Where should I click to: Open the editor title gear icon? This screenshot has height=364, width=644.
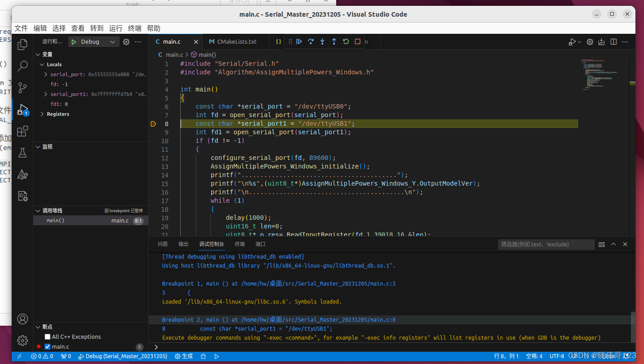(x=589, y=41)
